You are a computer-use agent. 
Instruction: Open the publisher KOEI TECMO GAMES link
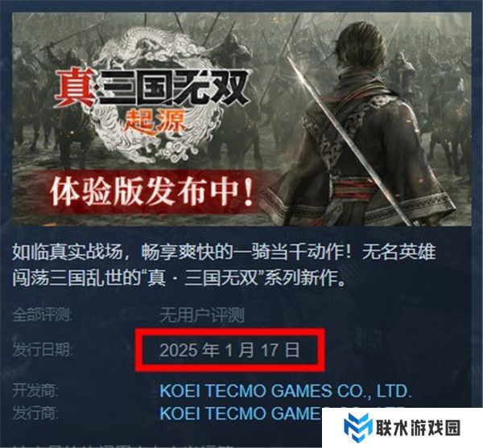pos(241,413)
